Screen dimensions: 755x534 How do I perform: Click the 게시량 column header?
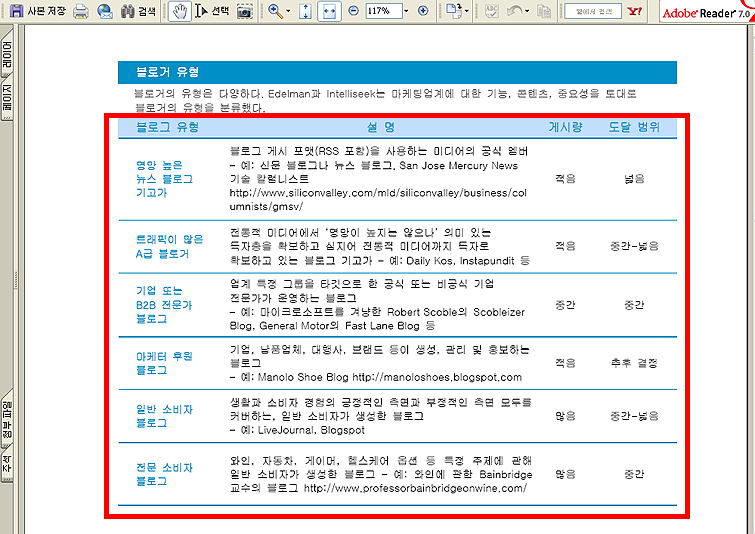[x=565, y=127]
